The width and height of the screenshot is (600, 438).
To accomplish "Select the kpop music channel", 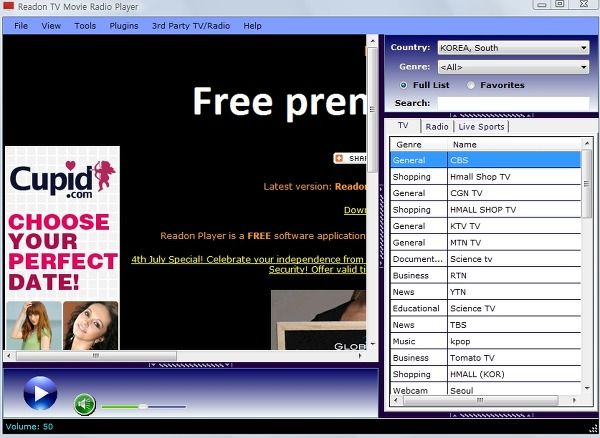I will tap(486, 341).
